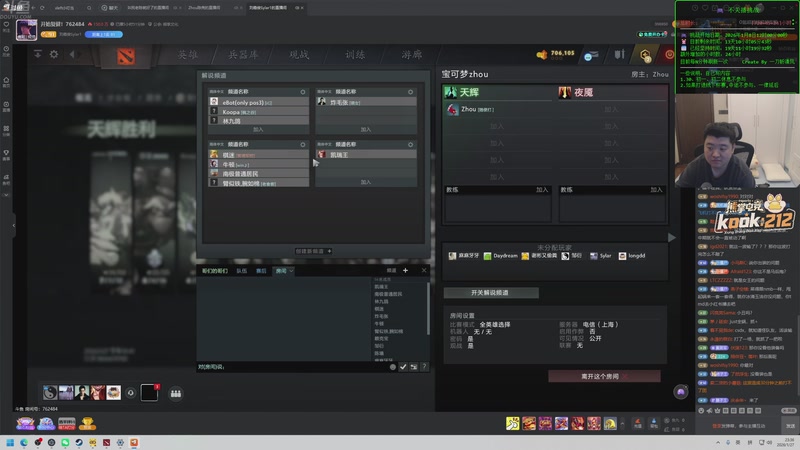Click the red power quit icon

(x=669, y=54)
